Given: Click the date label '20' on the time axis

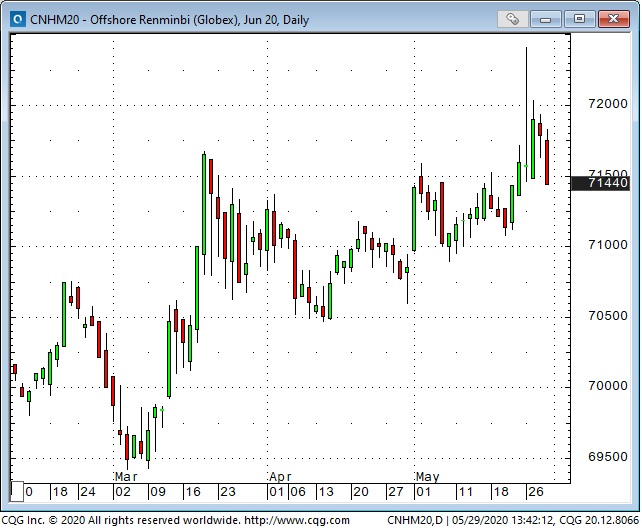Looking at the screenshot, I should [361, 492].
